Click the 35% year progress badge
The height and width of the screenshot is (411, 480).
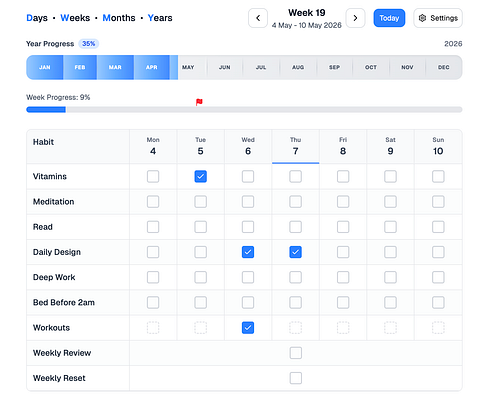tap(89, 44)
